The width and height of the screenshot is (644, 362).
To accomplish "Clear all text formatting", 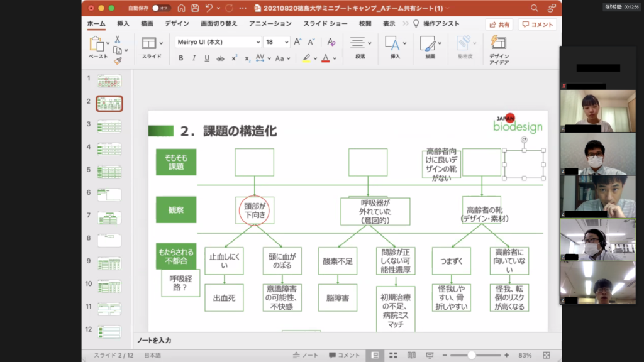I will [x=331, y=42].
